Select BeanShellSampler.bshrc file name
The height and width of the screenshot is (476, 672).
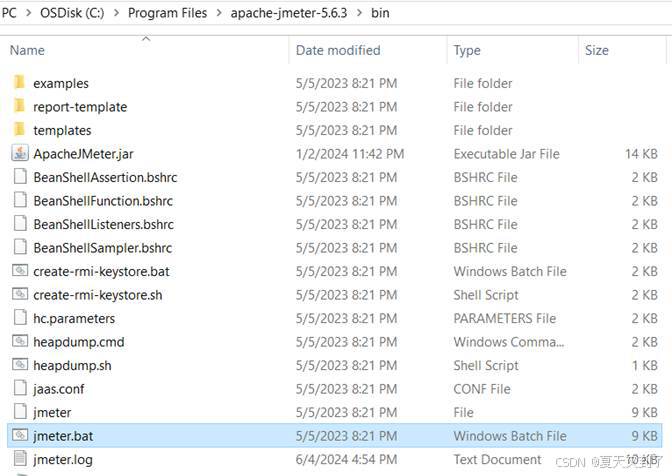(102, 248)
